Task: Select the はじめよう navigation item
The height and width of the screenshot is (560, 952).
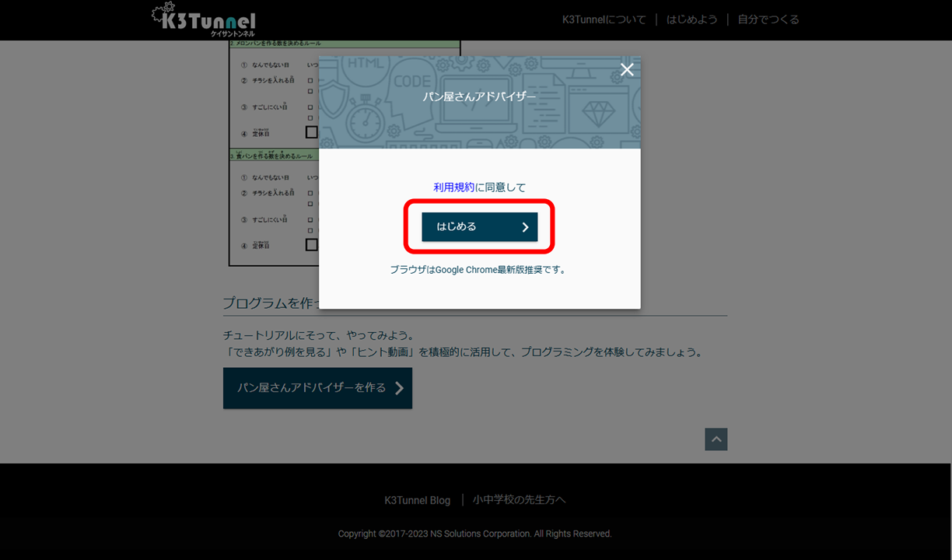Action: [x=691, y=19]
